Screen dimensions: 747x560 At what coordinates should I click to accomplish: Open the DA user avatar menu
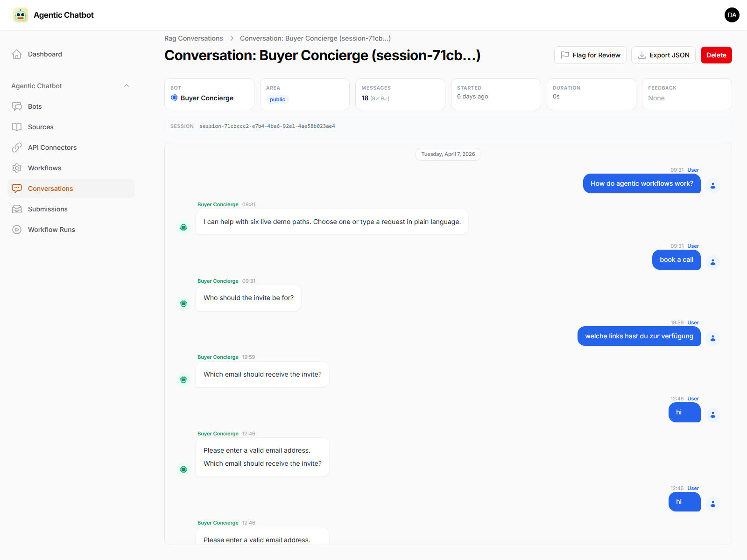[732, 15]
